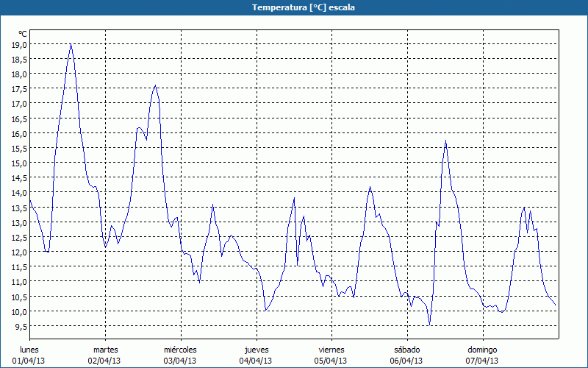Viewport: 588px width, 368px height.
Task: Select the 19,0 value on the temperature axis
Action: (19, 44)
